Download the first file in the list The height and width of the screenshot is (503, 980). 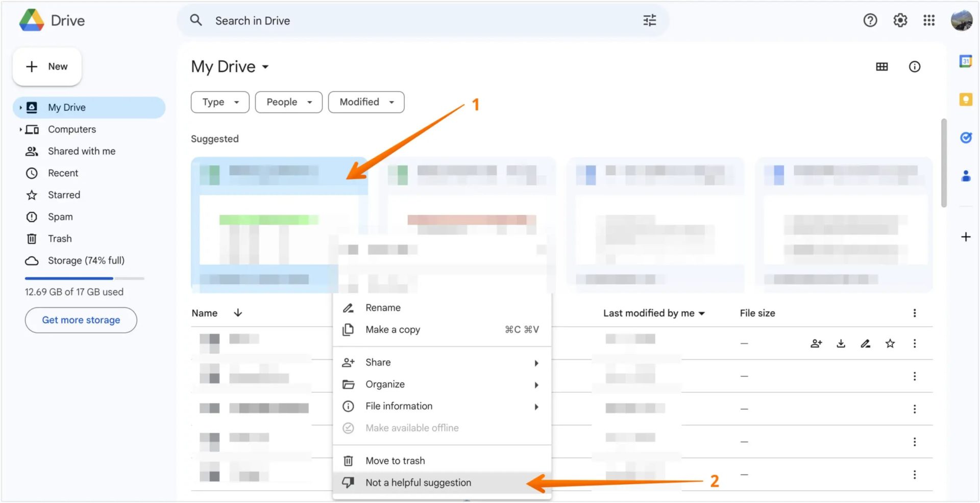pyautogui.click(x=841, y=343)
